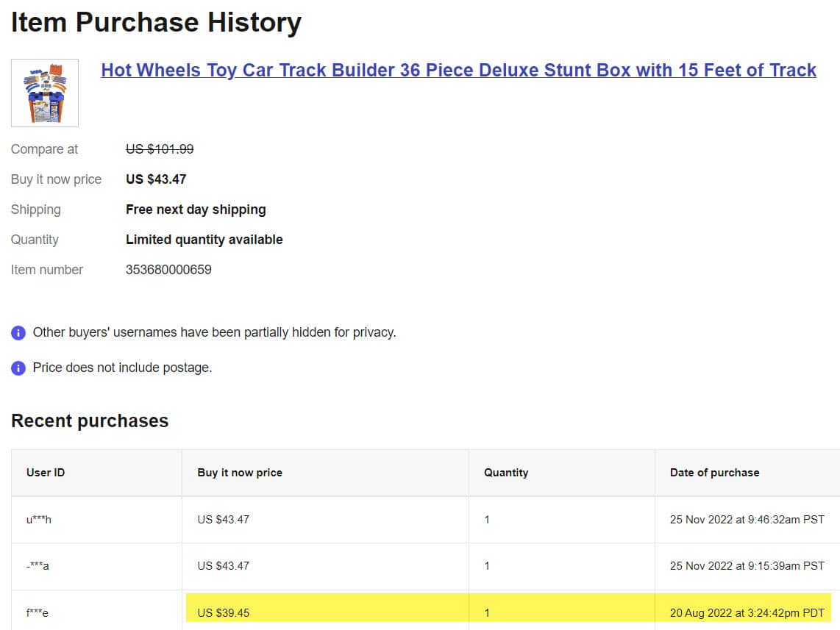Open the Hot Wheels Track Builder product link

(x=458, y=71)
